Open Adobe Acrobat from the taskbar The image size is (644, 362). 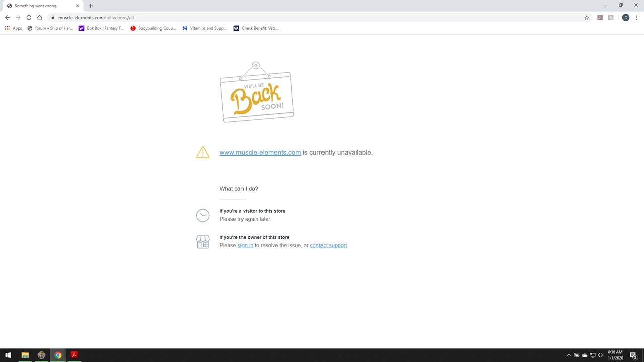click(74, 355)
